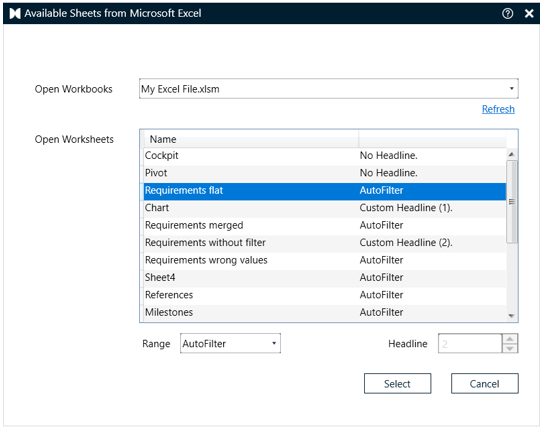Select Requirements wrong values worksheet
Image resolution: width=544 pixels, height=430 pixels.
click(325, 260)
